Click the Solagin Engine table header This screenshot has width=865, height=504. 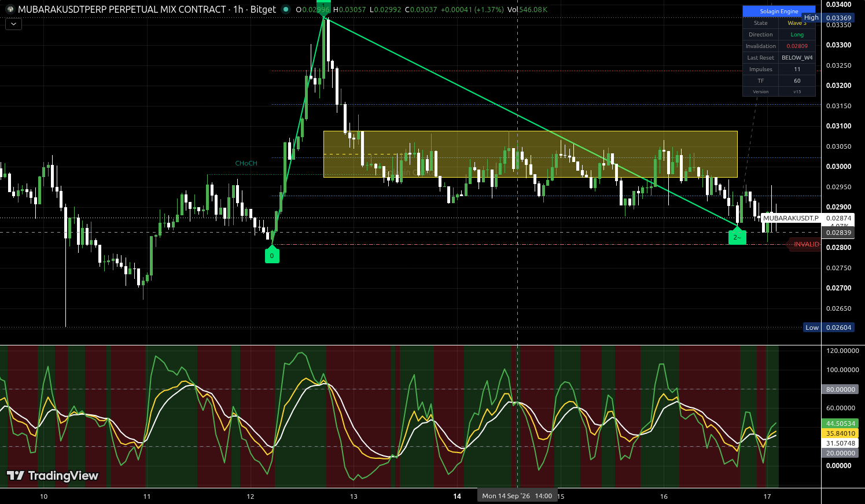(779, 12)
